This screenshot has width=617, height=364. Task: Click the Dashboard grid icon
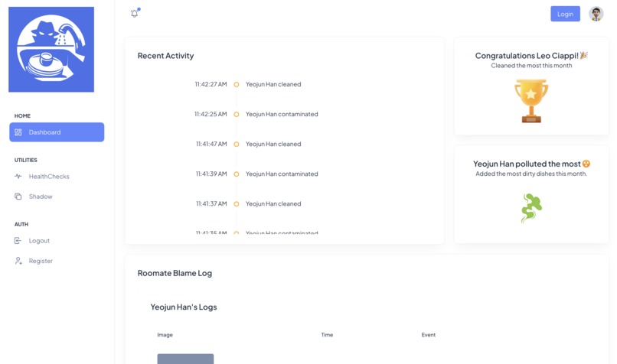(x=18, y=132)
